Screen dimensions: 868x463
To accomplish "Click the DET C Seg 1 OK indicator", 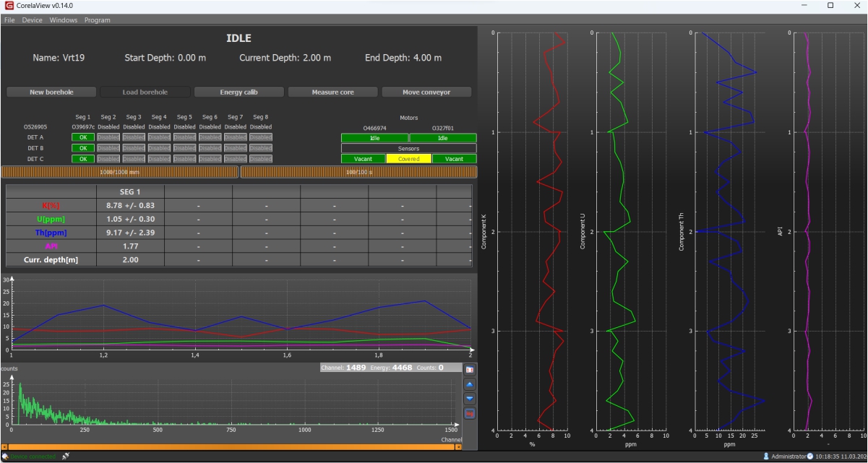I will tap(83, 159).
